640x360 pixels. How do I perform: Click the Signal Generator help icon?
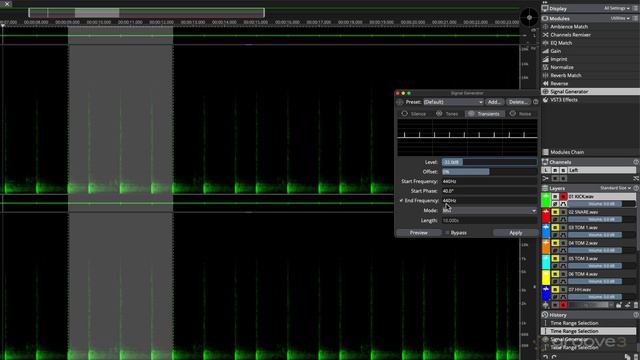(x=536, y=102)
